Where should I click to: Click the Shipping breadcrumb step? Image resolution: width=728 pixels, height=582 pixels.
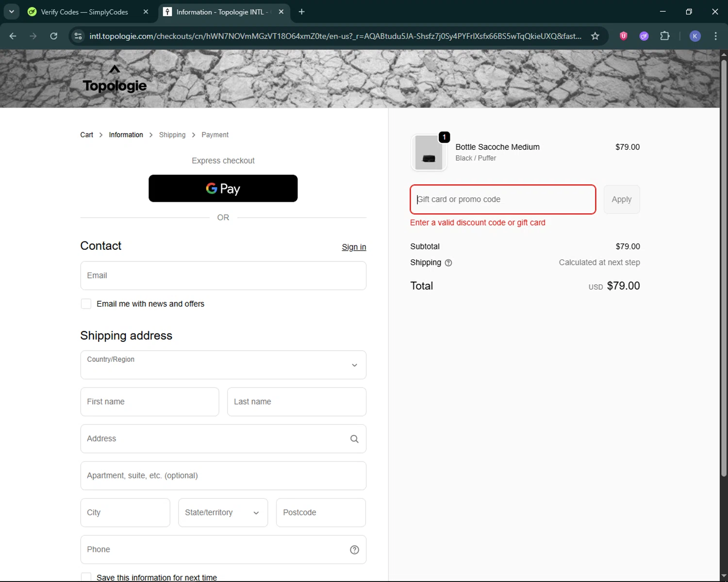pyautogui.click(x=172, y=135)
